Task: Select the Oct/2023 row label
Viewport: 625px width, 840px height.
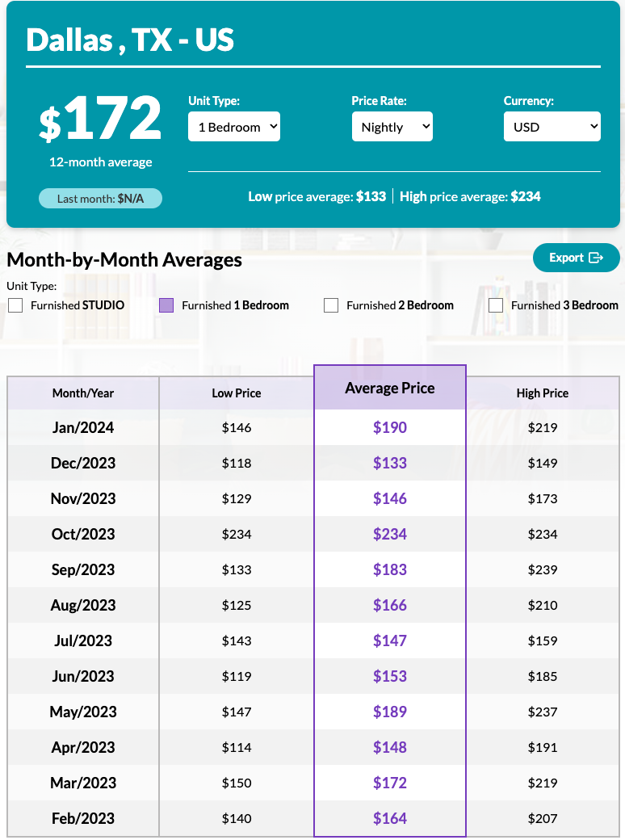Action: (x=83, y=534)
